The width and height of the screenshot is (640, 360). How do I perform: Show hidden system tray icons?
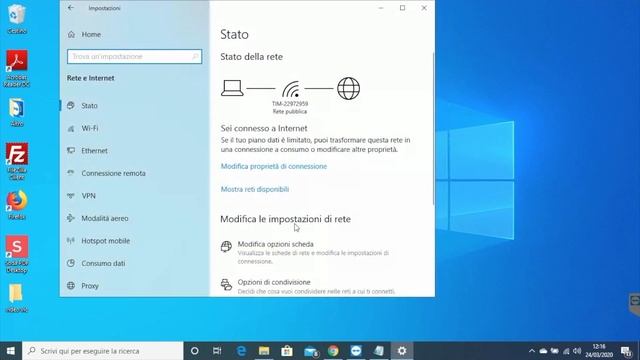coord(531,351)
